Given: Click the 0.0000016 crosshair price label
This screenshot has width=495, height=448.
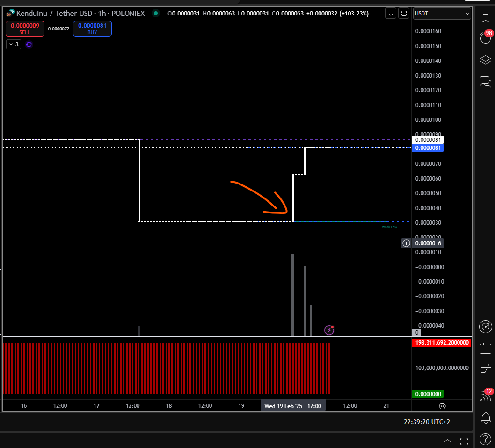Looking at the screenshot, I should point(428,243).
